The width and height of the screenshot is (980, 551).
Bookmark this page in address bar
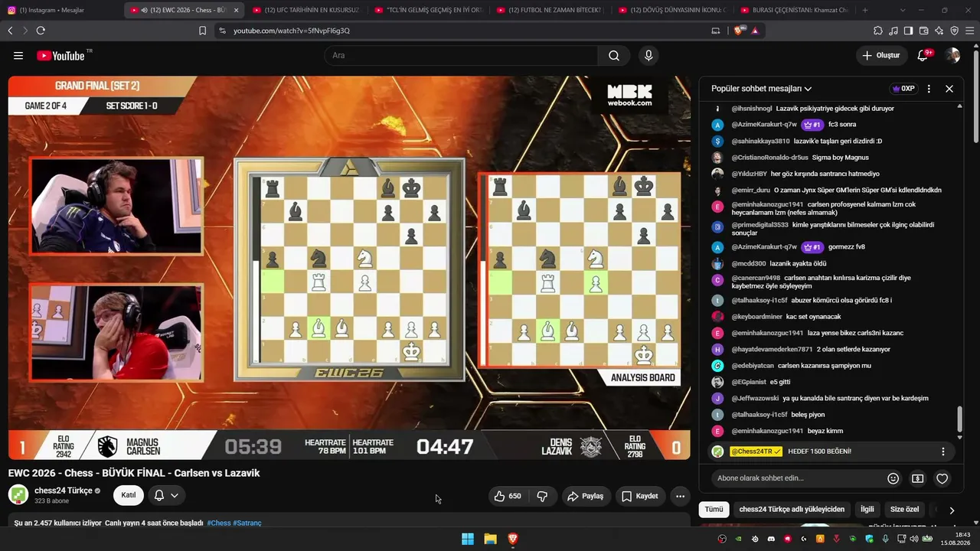click(x=202, y=31)
